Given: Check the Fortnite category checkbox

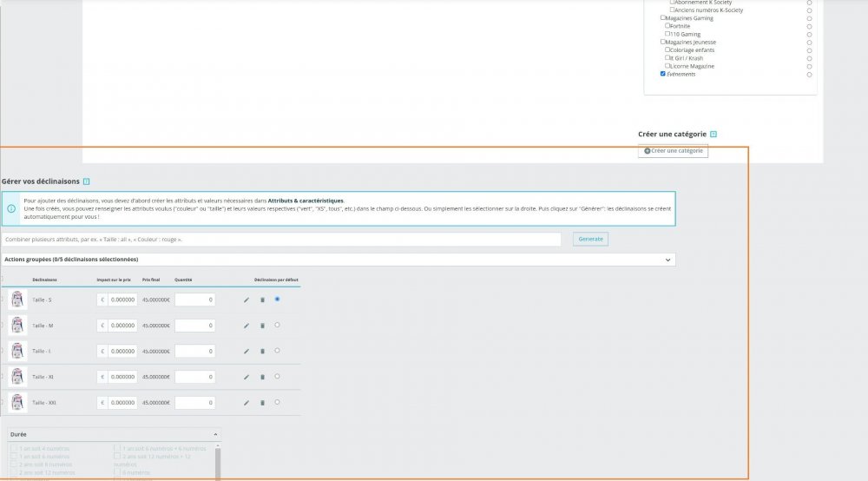Looking at the screenshot, I should point(667,25).
